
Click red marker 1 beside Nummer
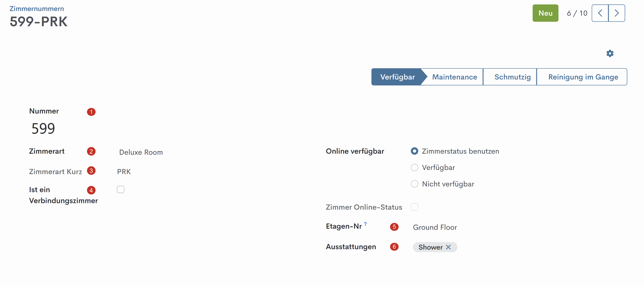tap(91, 112)
